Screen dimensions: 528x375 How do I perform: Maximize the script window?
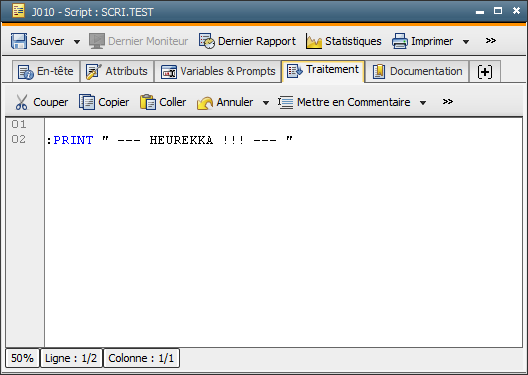[x=498, y=11]
